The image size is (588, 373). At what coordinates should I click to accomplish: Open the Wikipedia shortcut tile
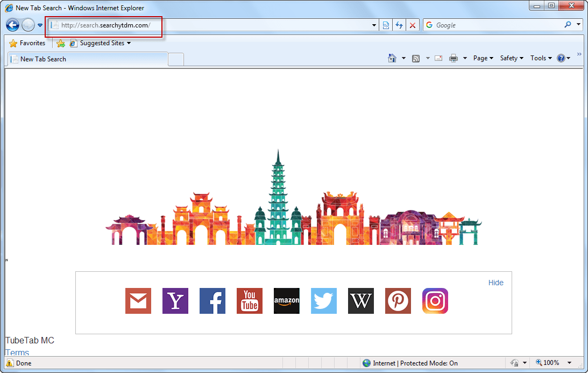click(x=361, y=301)
